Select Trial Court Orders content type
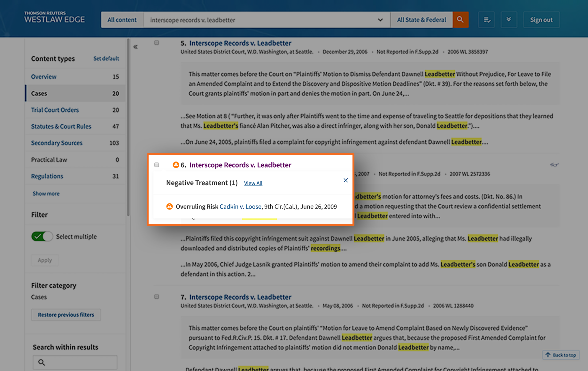588x371 pixels. pos(55,110)
